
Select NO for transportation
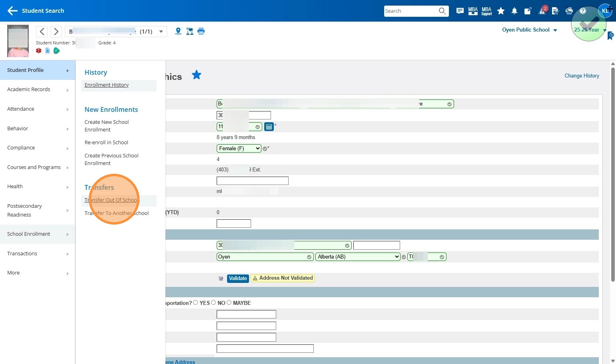click(213, 302)
